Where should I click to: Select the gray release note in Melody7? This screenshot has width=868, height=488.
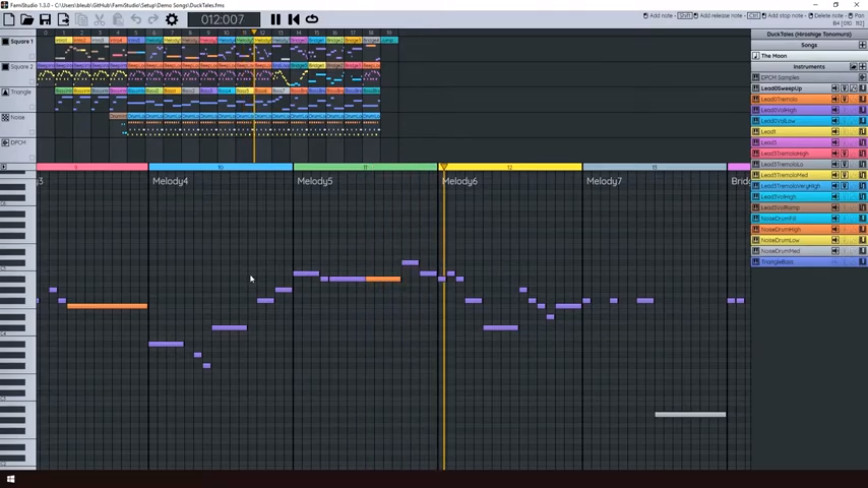tap(690, 414)
